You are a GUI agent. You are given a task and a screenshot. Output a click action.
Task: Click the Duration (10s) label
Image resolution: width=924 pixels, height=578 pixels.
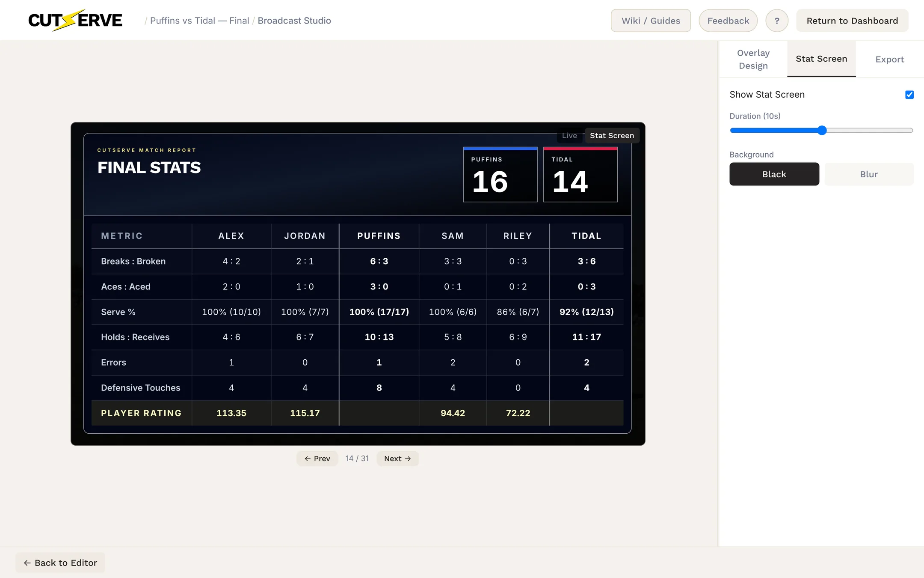[x=755, y=116]
